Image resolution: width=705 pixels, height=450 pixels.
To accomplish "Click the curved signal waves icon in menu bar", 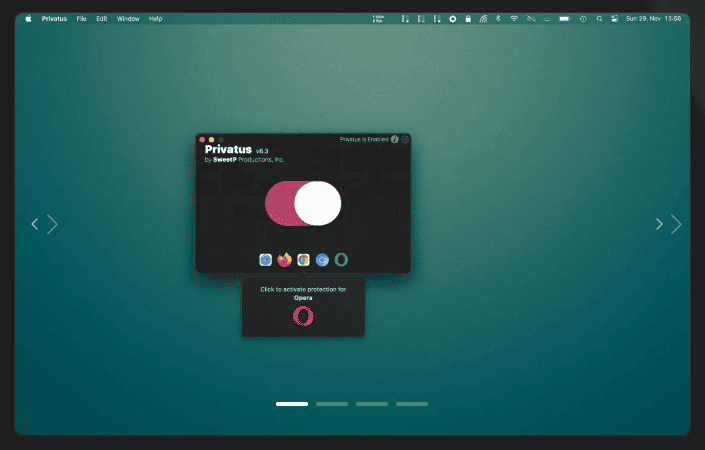I will coord(483,19).
